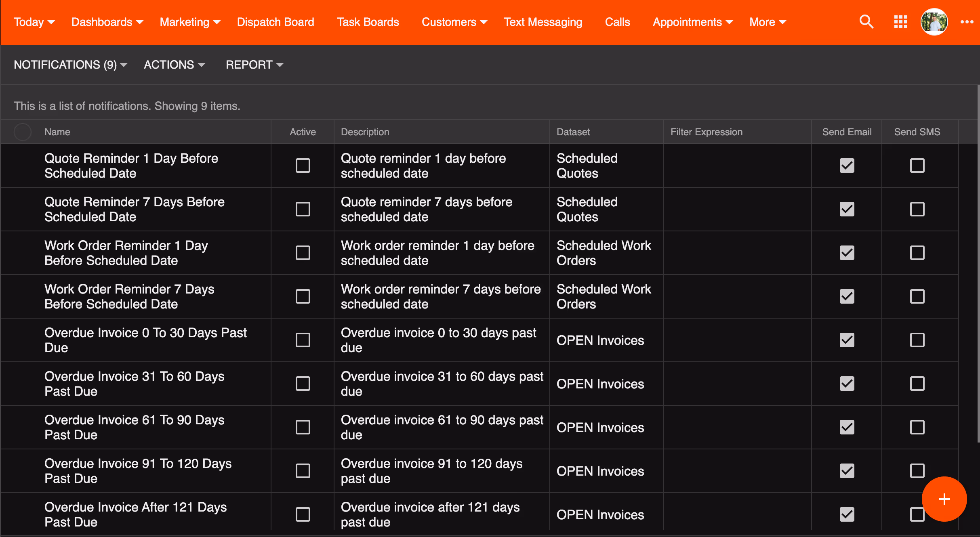Click the More menu caret icon
Screen dimensions: 980x537
coord(782,22)
